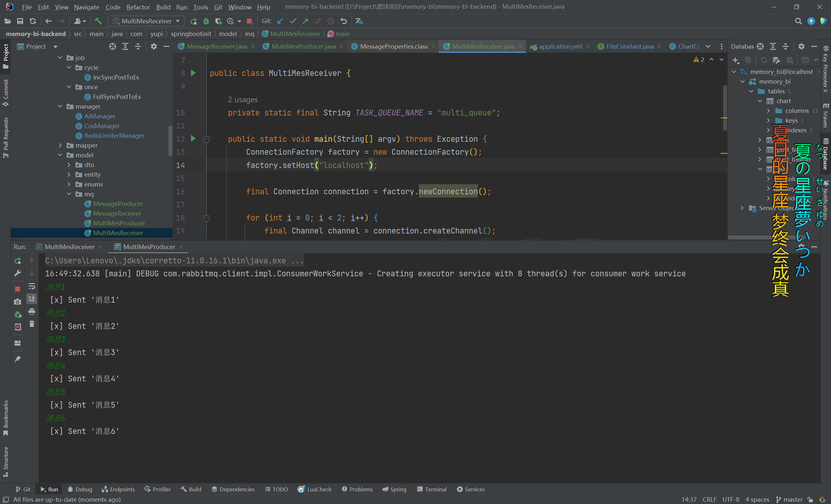Clear all console output trash icon

click(32, 324)
